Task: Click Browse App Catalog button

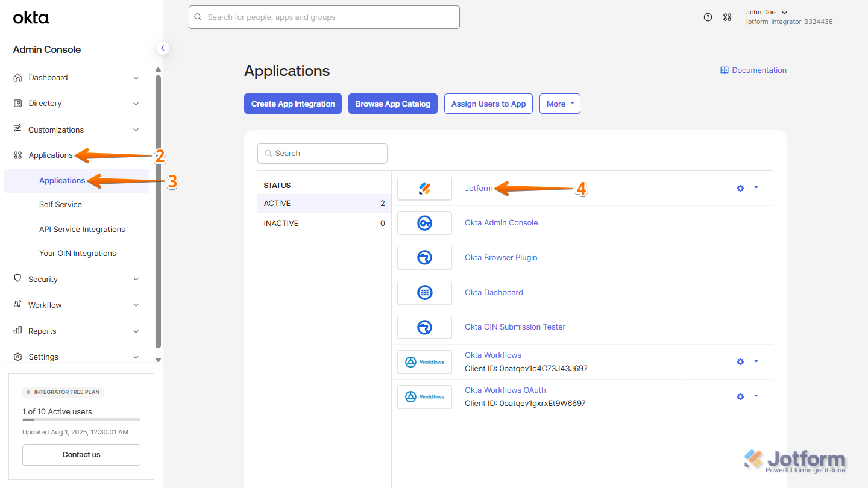Action: (x=393, y=104)
